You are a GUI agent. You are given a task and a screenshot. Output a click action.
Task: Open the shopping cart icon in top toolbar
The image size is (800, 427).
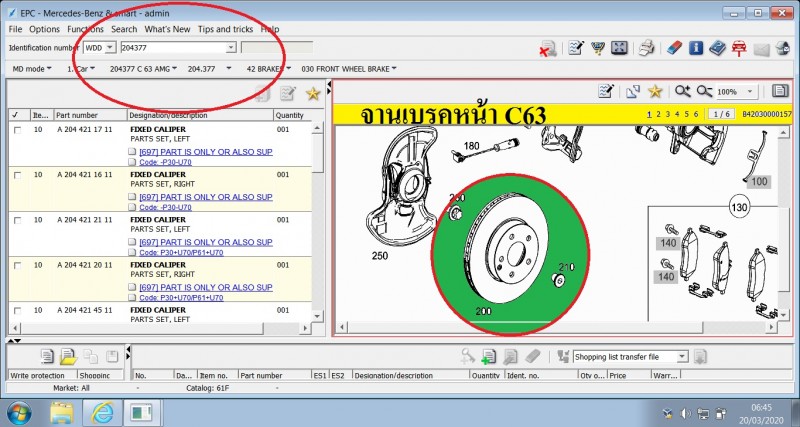point(598,48)
